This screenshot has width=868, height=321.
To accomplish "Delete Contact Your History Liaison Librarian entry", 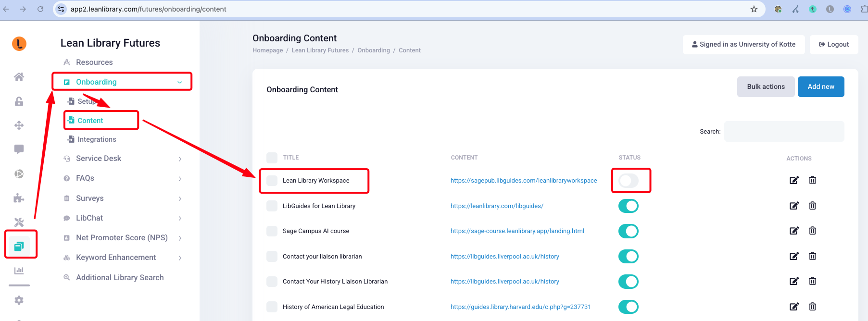I will 812,281.
